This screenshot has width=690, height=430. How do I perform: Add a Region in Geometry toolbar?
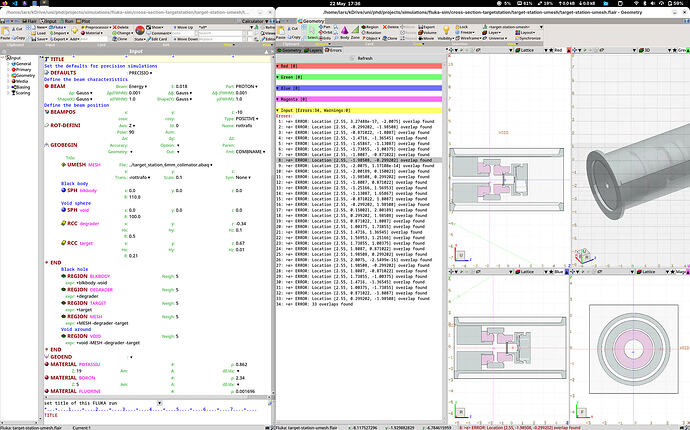click(370, 27)
